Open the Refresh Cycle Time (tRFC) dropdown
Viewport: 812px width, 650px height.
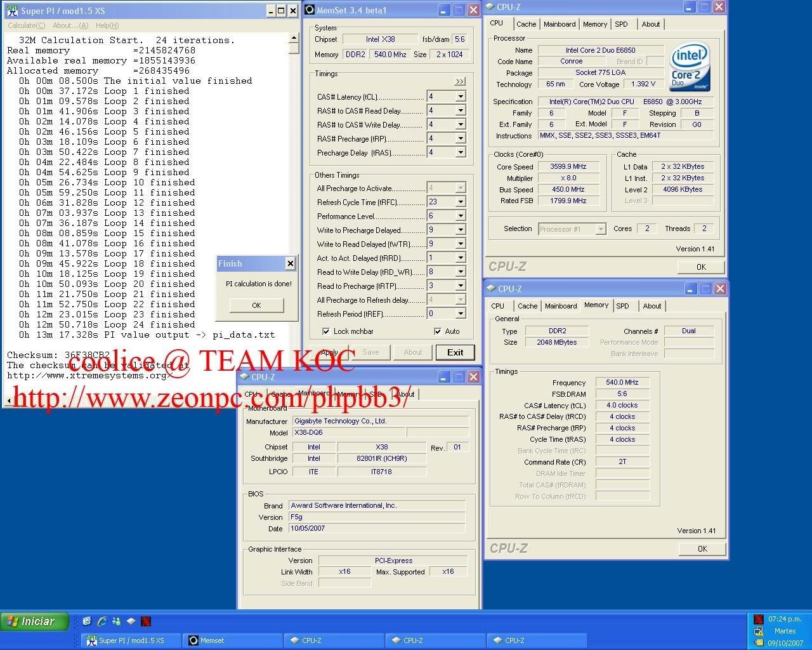coord(461,202)
